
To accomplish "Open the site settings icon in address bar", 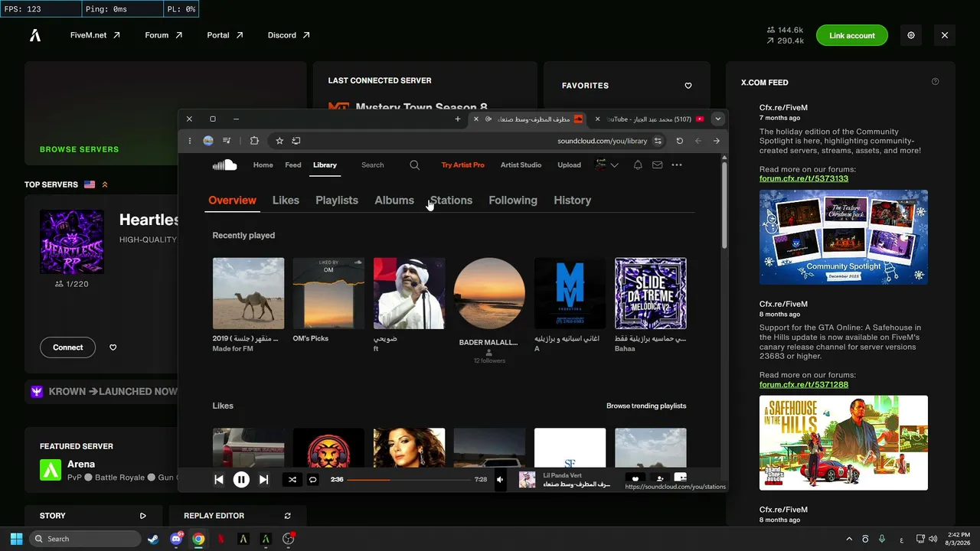I will point(658,141).
